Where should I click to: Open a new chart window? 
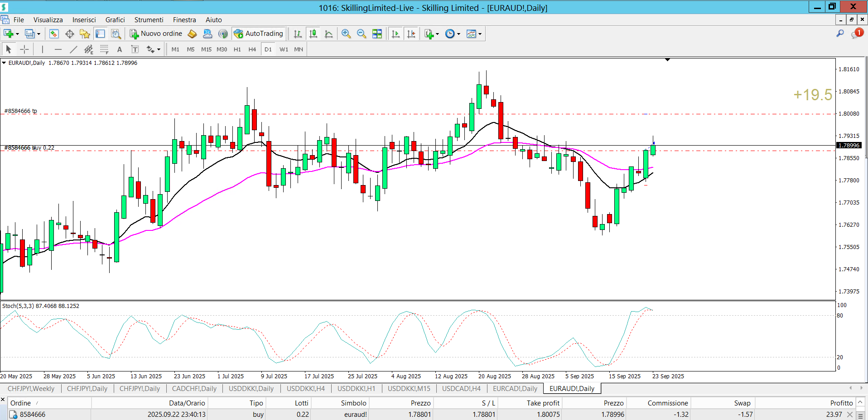point(8,34)
